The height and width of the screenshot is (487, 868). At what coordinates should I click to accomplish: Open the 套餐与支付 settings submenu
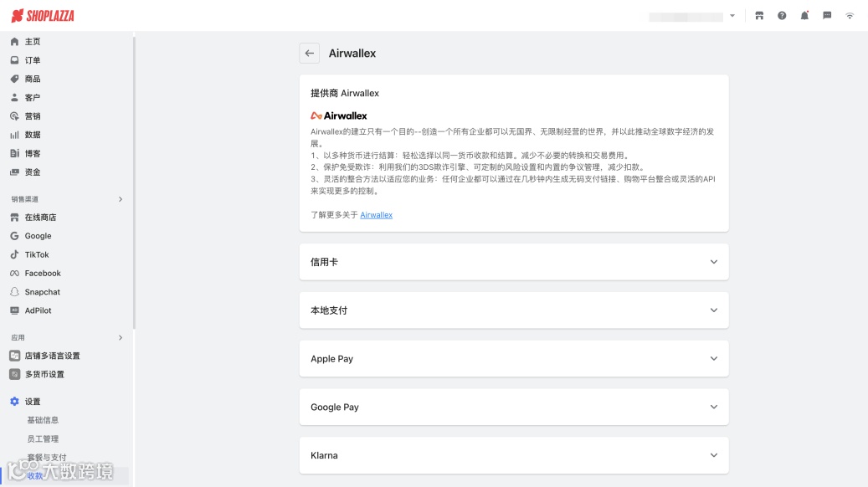tap(47, 457)
